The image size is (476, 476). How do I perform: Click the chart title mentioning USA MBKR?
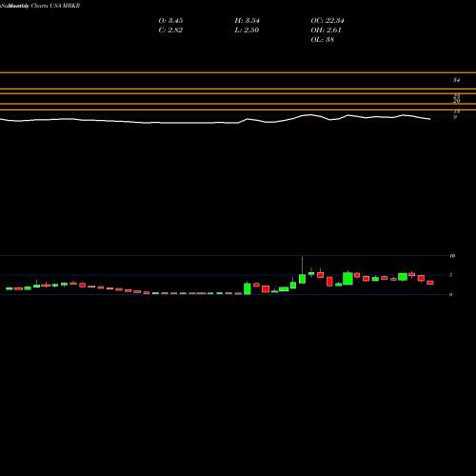40,6
